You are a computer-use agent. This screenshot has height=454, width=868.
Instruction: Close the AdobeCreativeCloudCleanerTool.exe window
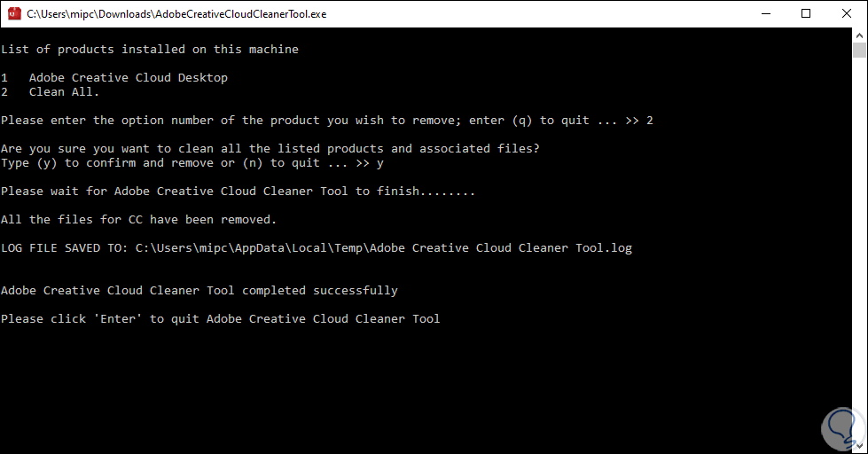click(x=846, y=13)
